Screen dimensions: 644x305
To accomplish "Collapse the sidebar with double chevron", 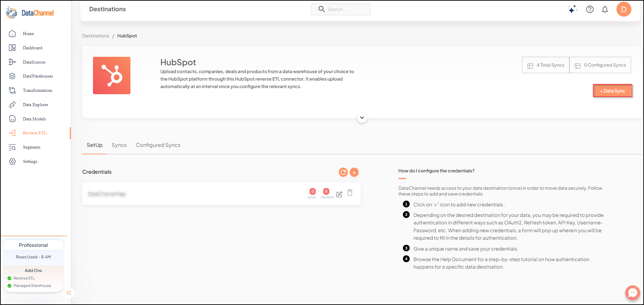I will click(69, 293).
